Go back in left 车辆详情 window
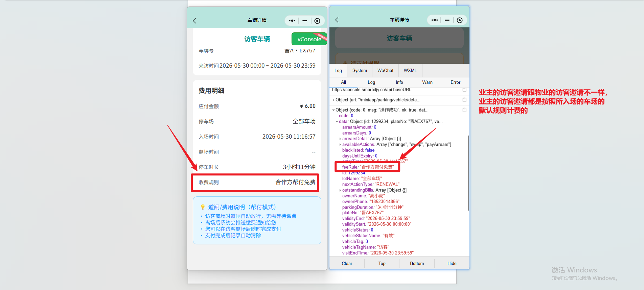Screen dimensions: 644x290 (x=194, y=21)
